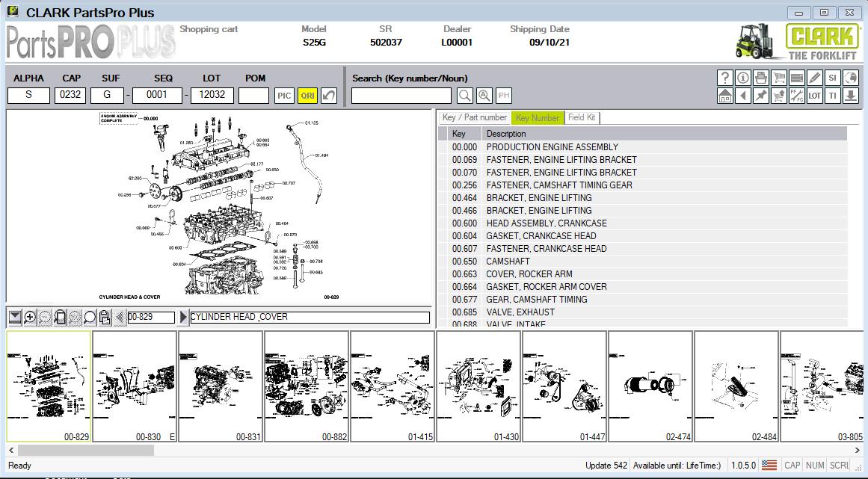Image resolution: width=868 pixels, height=479 pixels.
Task: Open the Shopping cart icon
Action: [779, 77]
